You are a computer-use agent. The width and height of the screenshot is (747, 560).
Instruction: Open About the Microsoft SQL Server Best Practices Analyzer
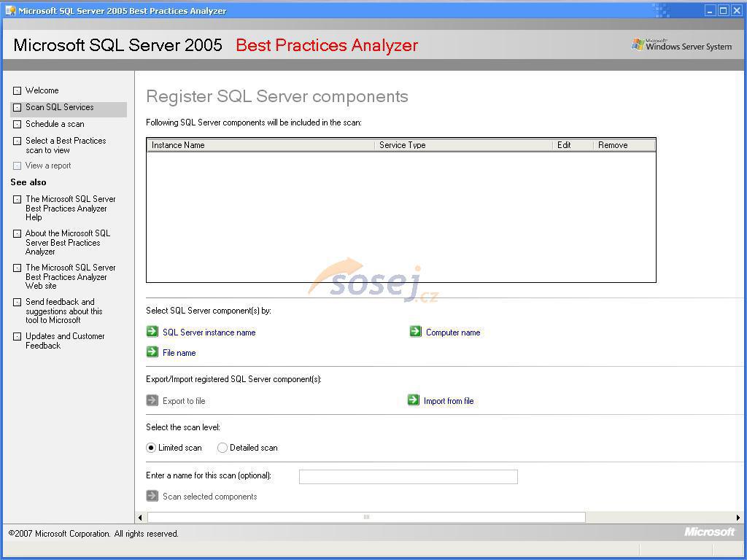click(68, 242)
